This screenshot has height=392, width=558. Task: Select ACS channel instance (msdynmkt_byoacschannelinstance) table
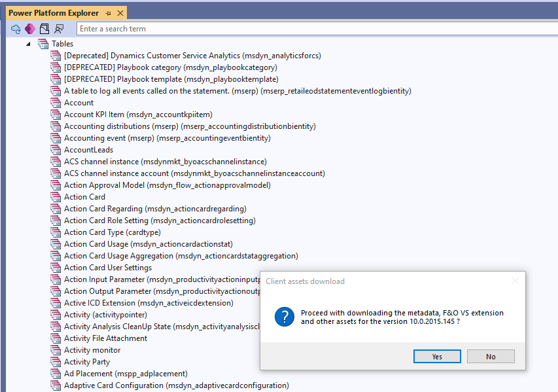coord(165,162)
